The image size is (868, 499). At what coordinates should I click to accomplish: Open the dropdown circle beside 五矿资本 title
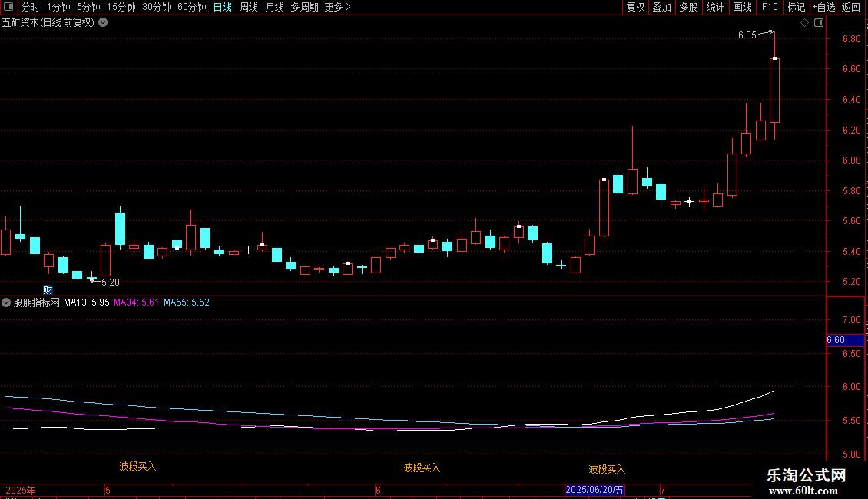tap(103, 23)
